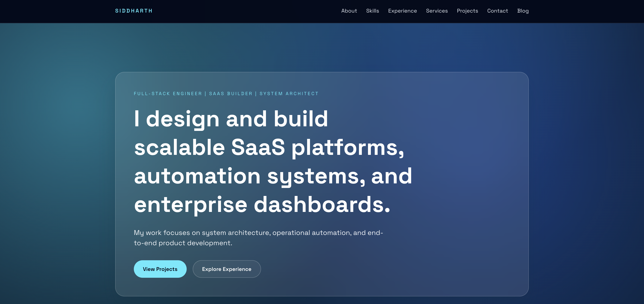
Task: Select the cyan View Projects call-to-action
Action: tap(160, 269)
